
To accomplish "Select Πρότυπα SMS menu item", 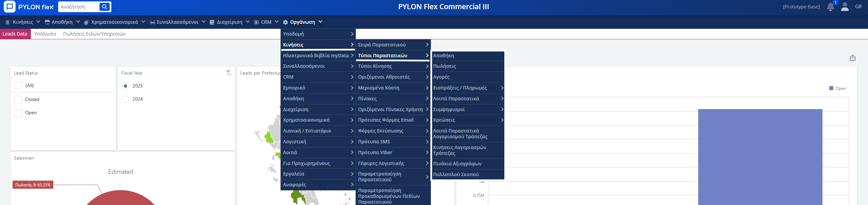I will pos(393,142).
